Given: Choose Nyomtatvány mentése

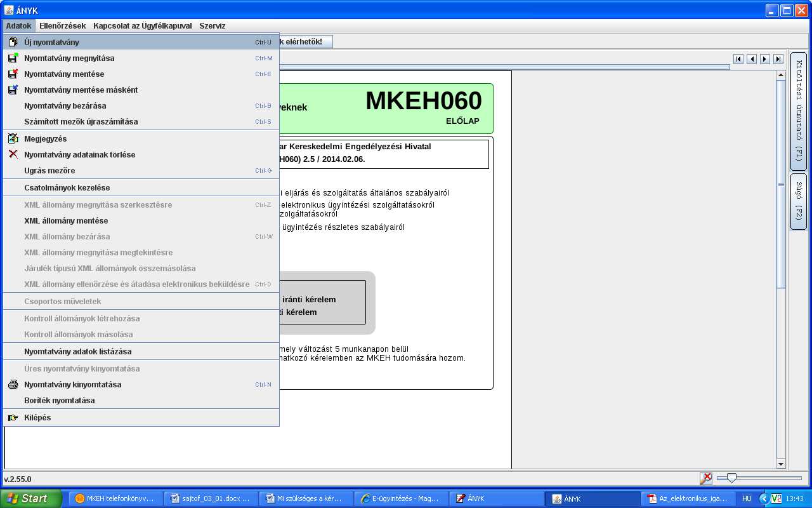Looking at the screenshot, I should click(x=141, y=74).
